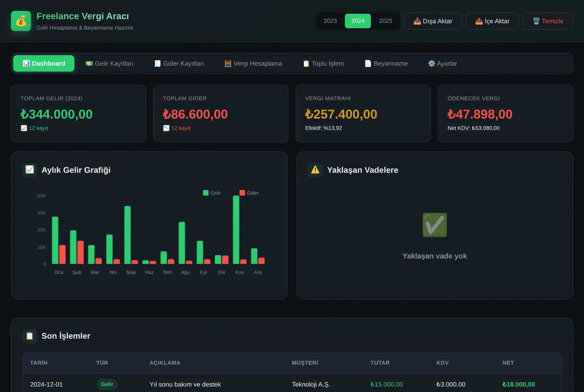The height and width of the screenshot is (392, 584).
Task: Click the KDV column header
Action: (x=442, y=363)
